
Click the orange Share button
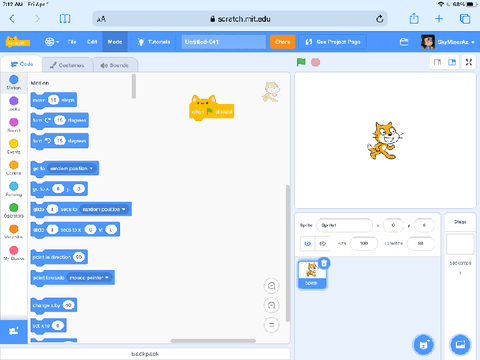point(282,42)
